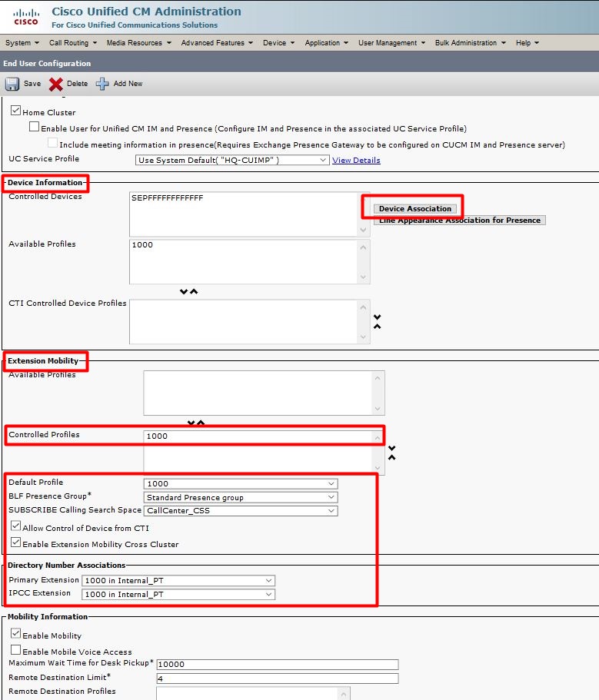This screenshot has width=599, height=700.
Task: Open the Application menu
Action: (x=327, y=43)
